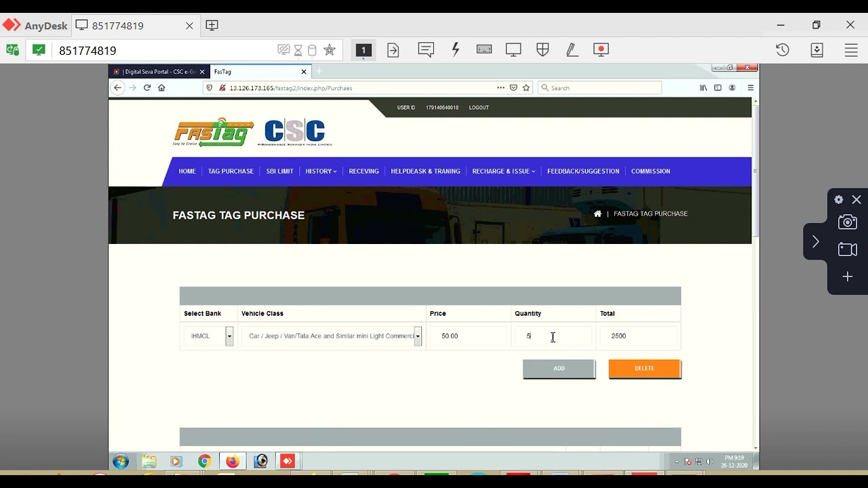Open the Vehicle Class dropdown
868x488 pixels.
pyautogui.click(x=332, y=336)
